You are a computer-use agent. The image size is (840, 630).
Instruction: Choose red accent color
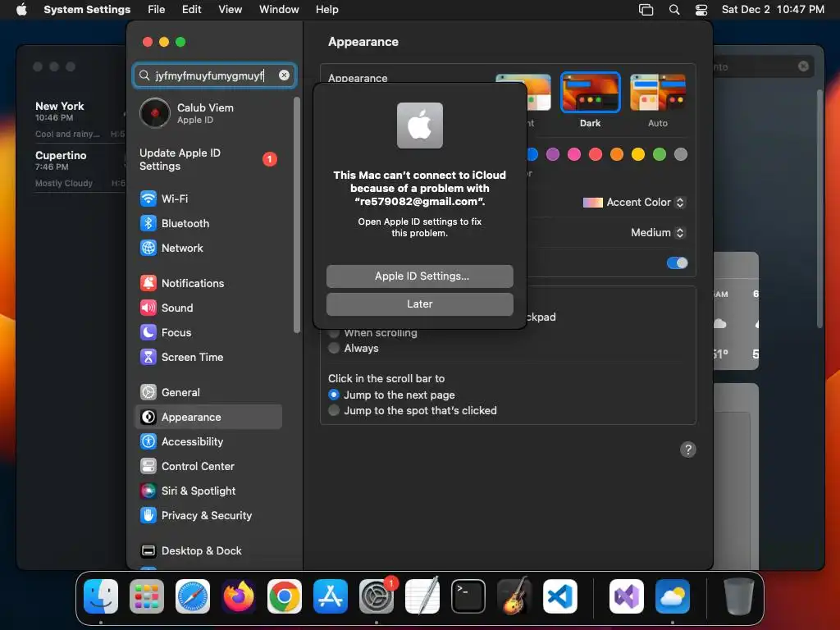tap(596, 155)
